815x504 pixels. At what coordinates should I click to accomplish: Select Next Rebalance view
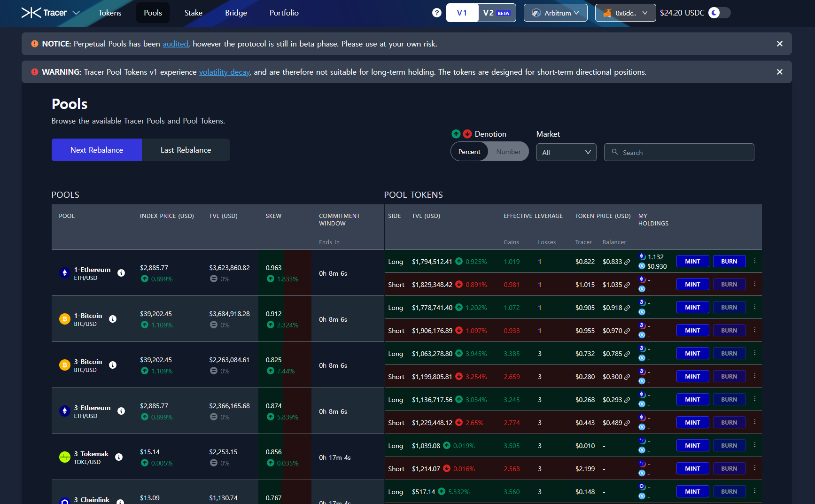97,150
